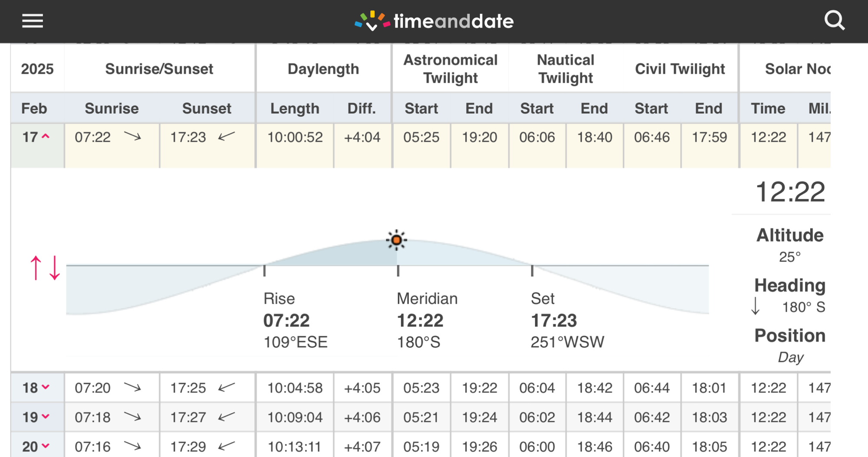
Task: Click the Sunrise/Sunset column header
Action: click(159, 69)
